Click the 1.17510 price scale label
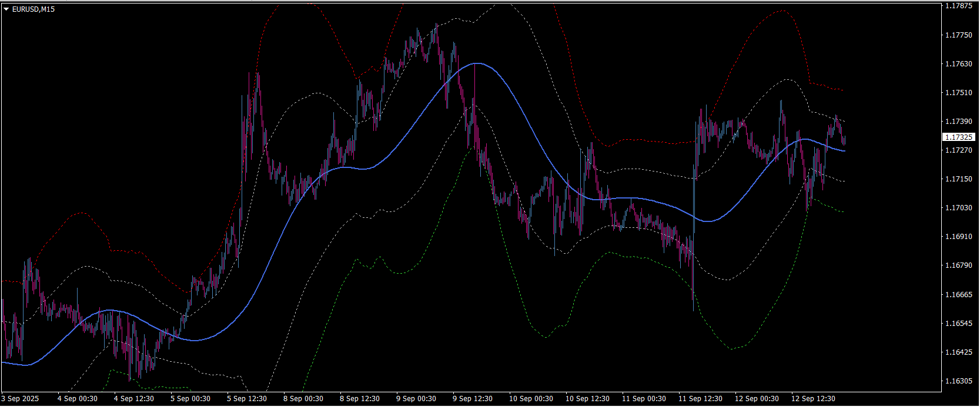 958,93
